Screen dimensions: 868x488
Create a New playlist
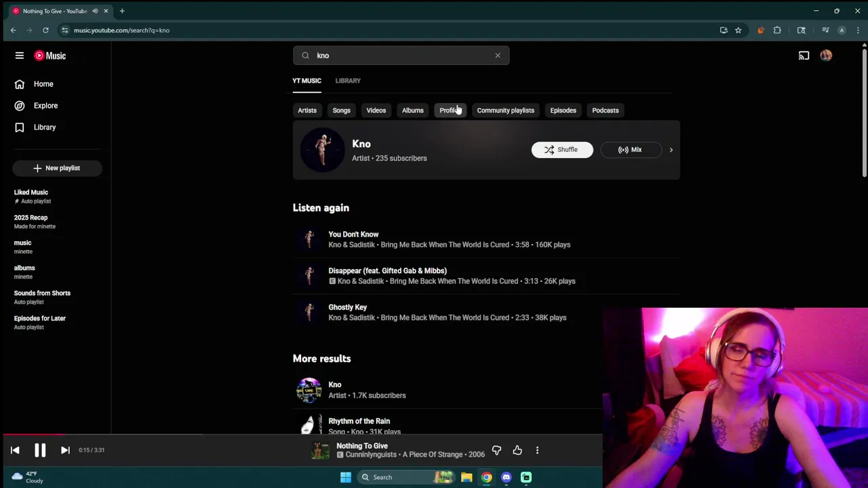[x=57, y=168]
